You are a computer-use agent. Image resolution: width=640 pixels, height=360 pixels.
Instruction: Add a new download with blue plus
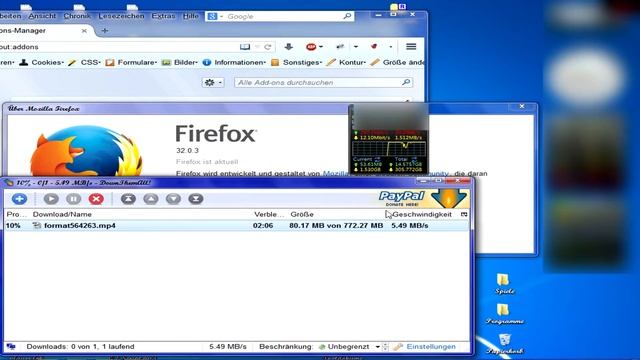click(x=19, y=199)
